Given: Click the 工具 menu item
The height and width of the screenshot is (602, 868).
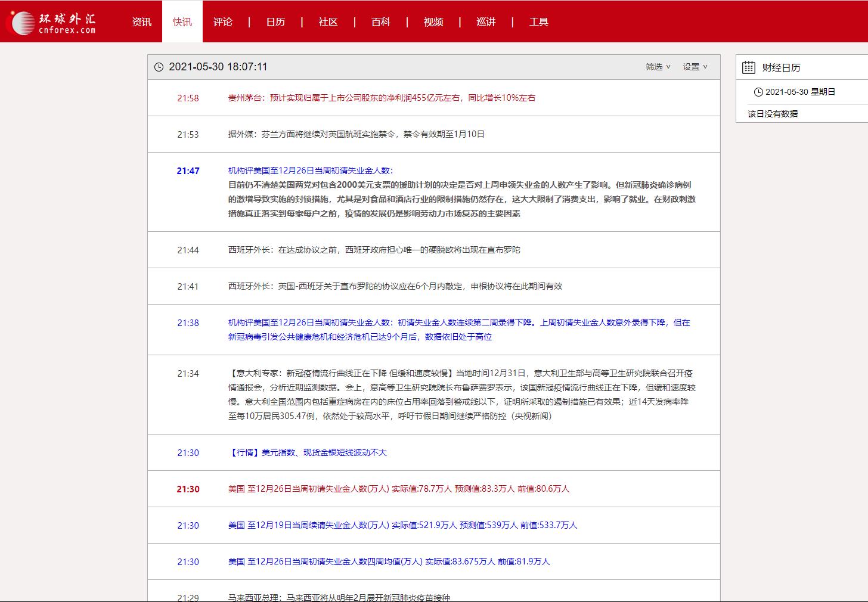Looking at the screenshot, I should (x=538, y=22).
